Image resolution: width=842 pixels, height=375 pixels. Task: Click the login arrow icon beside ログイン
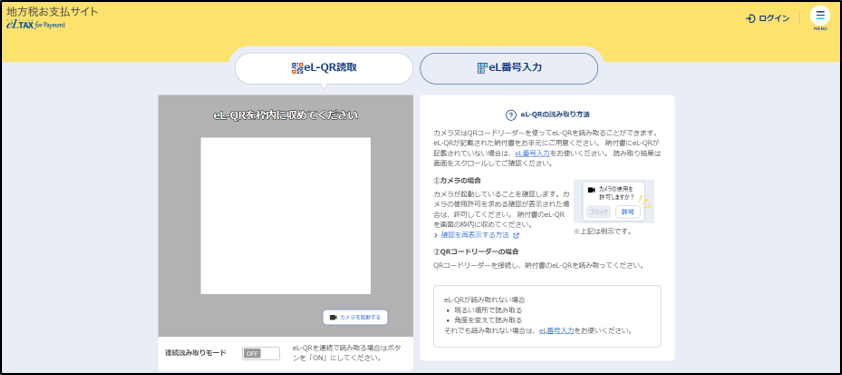coord(751,19)
